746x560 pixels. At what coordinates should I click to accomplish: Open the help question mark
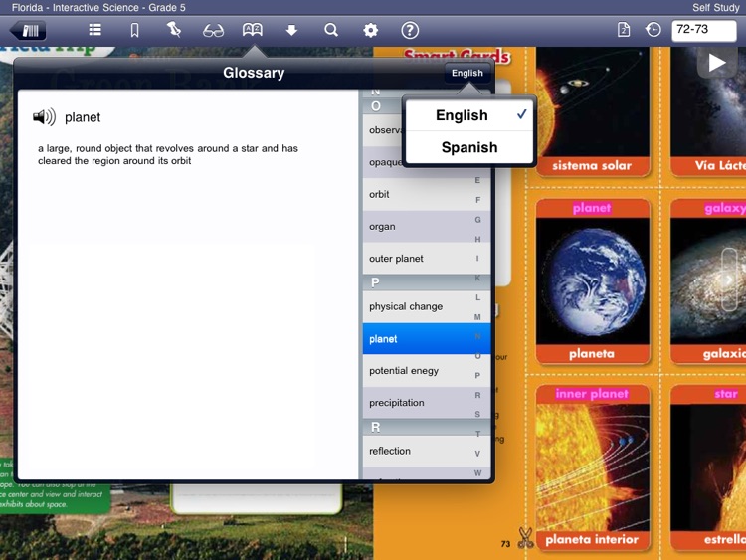410,31
